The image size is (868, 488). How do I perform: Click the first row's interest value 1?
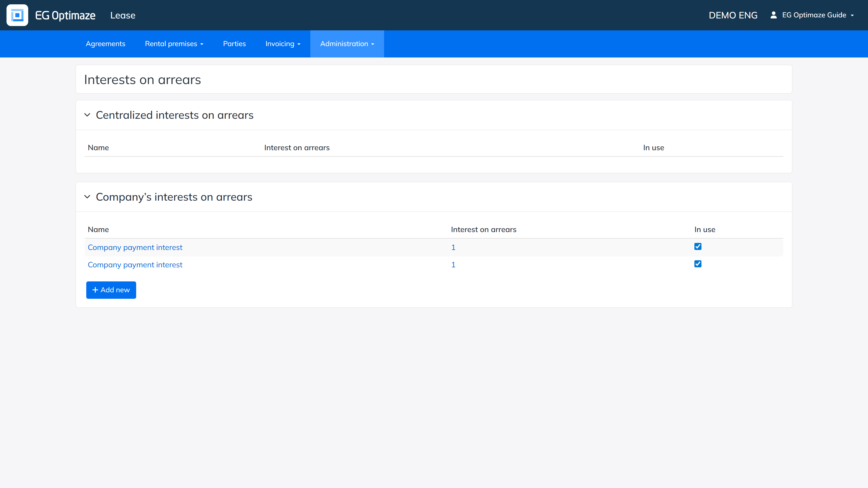coord(453,247)
